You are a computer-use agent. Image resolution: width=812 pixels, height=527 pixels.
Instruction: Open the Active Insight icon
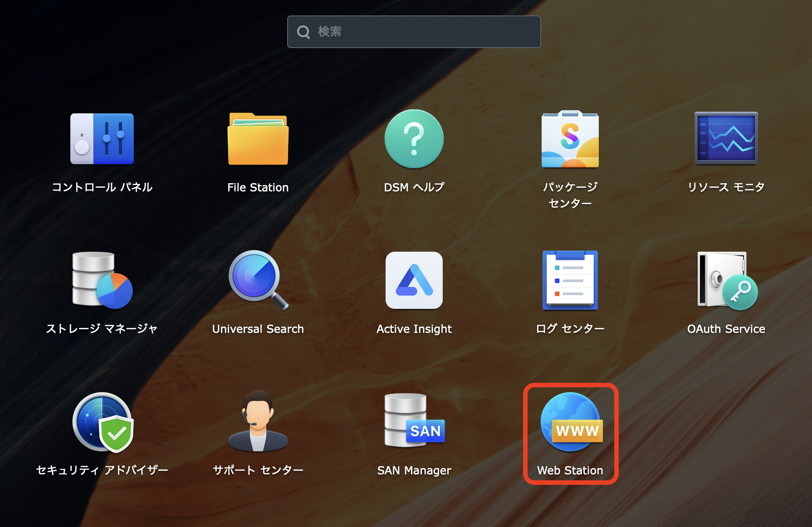414,280
